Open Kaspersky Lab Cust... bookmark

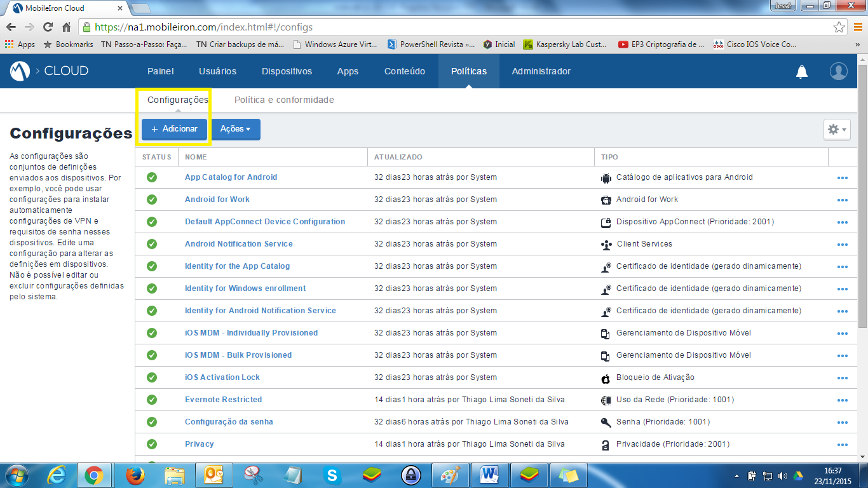tap(564, 44)
